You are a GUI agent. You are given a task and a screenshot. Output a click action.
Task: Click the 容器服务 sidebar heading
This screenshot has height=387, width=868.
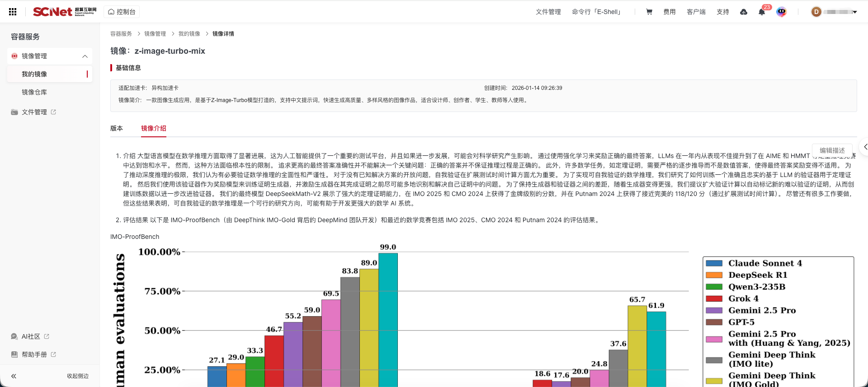pos(25,37)
